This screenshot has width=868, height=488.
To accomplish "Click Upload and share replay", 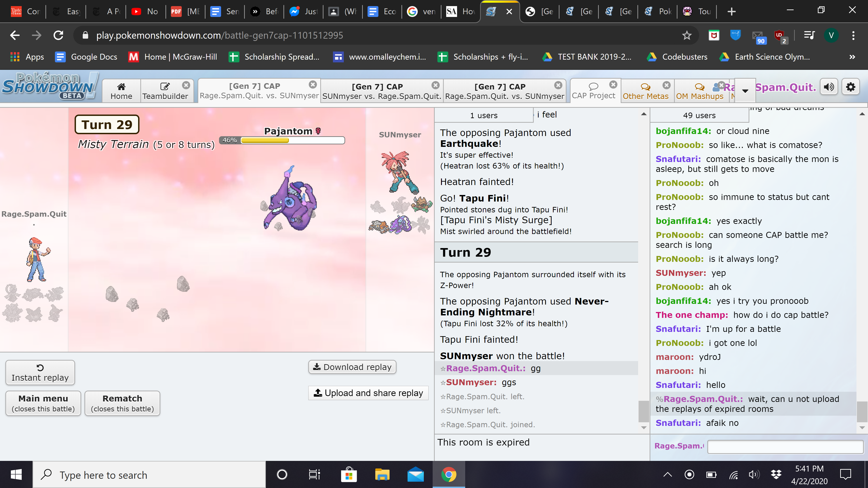I will point(368,393).
